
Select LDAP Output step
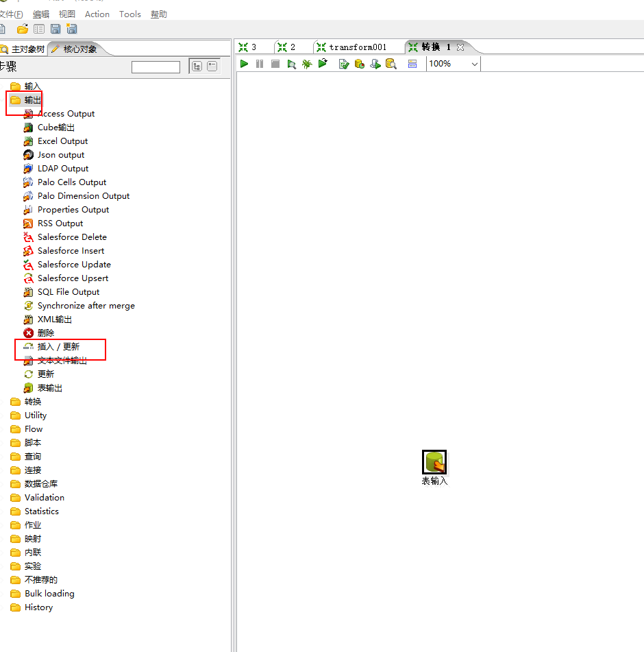click(x=56, y=169)
